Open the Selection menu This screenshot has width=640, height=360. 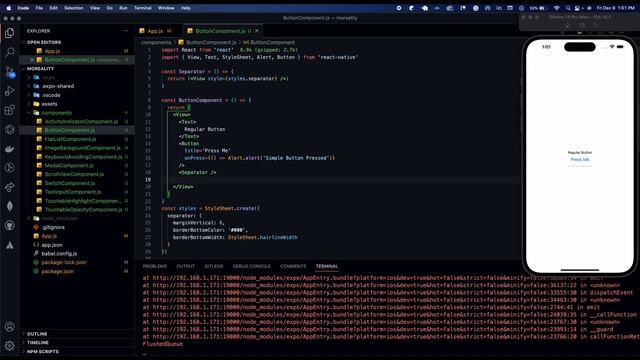73,8
